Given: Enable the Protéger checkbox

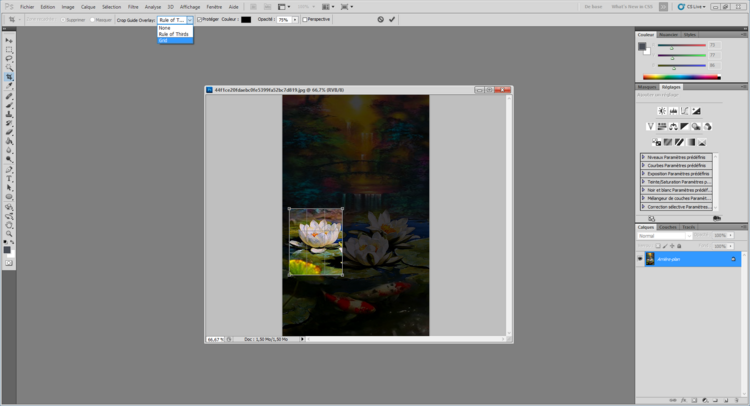Looking at the screenshot, I should click(200, 19).
